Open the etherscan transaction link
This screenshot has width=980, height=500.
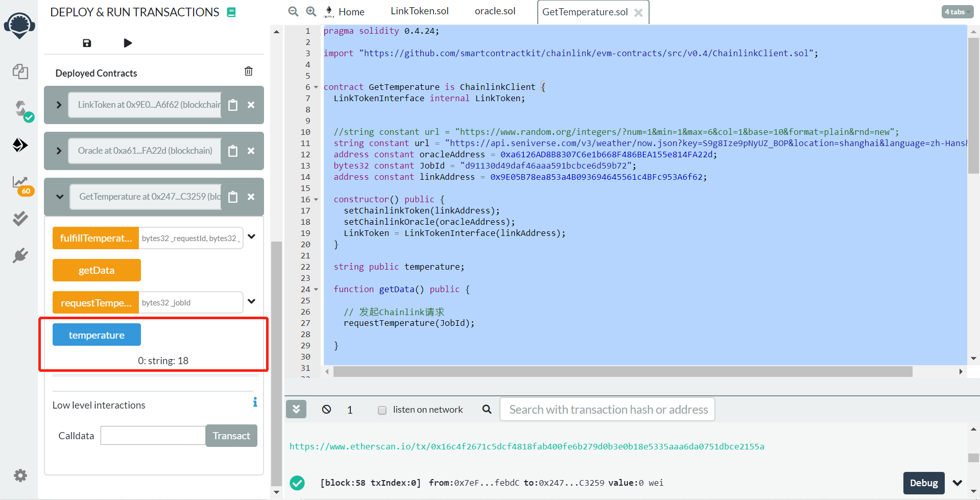tap(527, 446)
